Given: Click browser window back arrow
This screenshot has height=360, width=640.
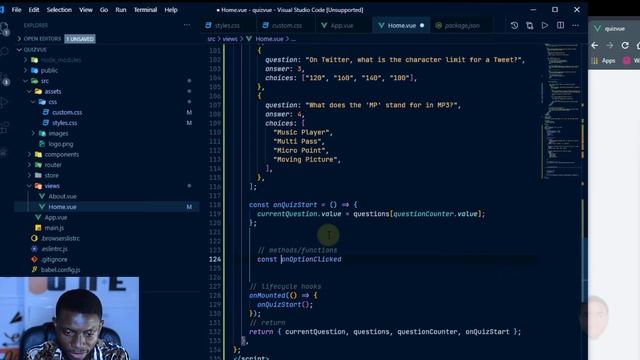Looking at the screenshot, I should [x=595, y=45].
